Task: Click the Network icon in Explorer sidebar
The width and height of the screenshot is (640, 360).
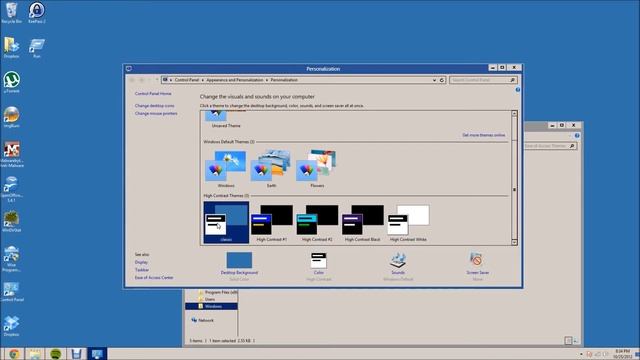Action: point(194,320)
